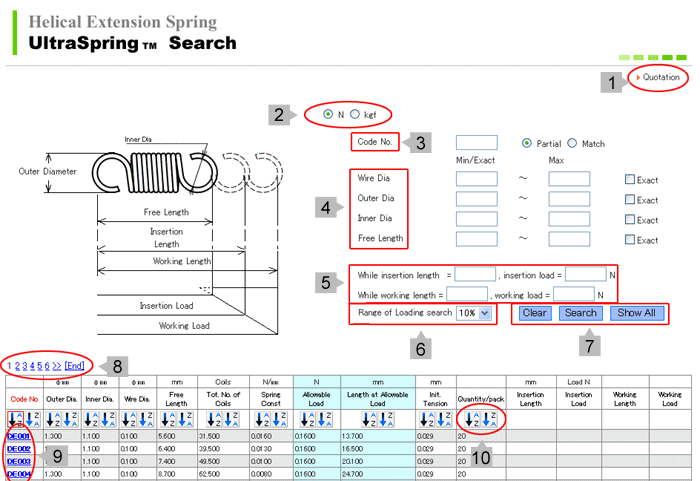Open the Quotation link
The width and height of the screenshot is (700, 481).
[660, 77]
